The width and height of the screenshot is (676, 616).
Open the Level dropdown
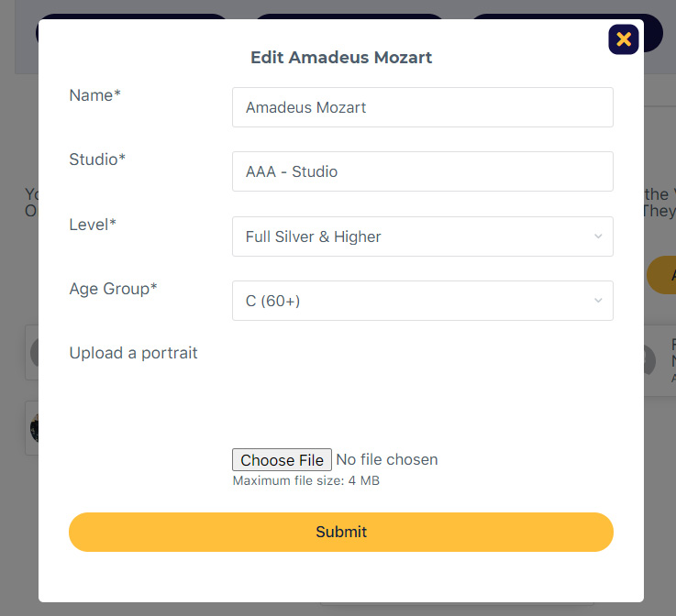tap(423, 236)
